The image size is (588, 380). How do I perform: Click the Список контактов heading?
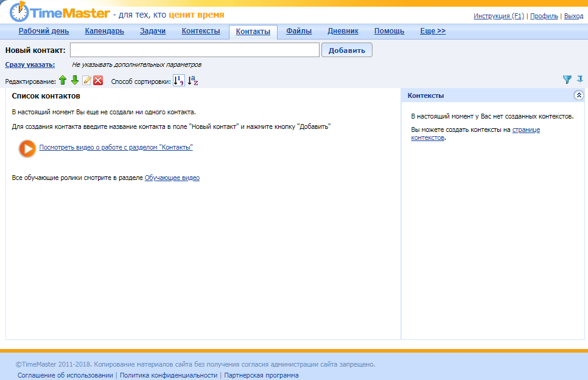coord(46,96)
